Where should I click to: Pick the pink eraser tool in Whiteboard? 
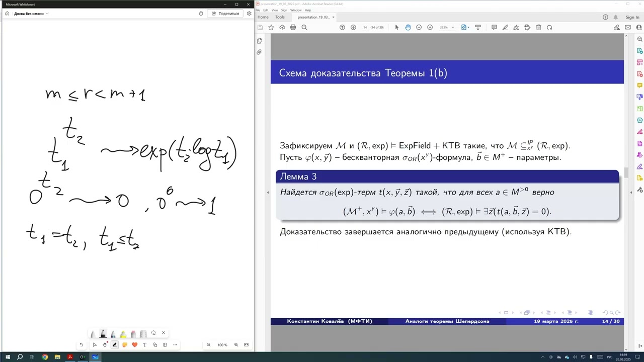pos(133,334)
